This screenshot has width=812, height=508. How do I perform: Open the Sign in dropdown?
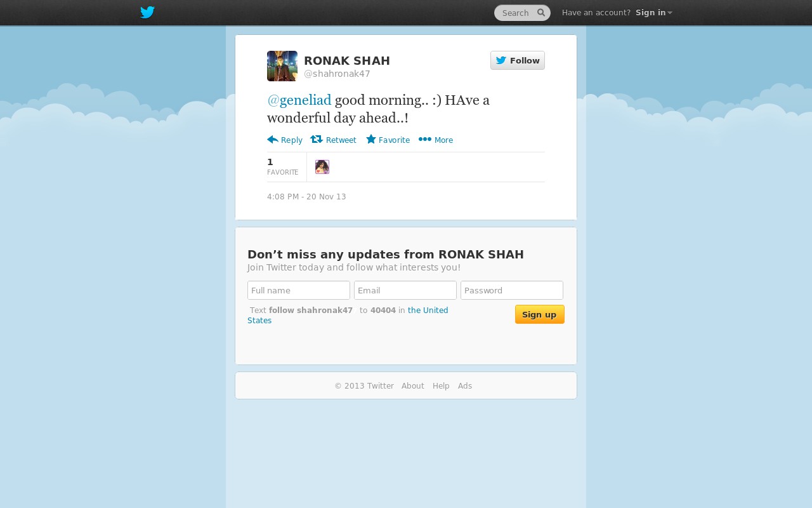pyautogui.click(x=653, y=13)
